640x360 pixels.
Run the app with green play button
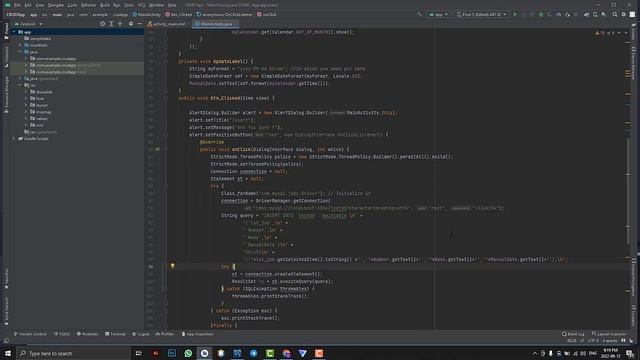click(x=515, y=14)
